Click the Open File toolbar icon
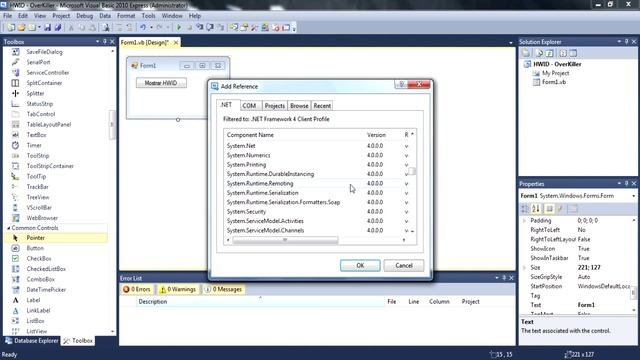Screen dimensions: 640x360 (x=21, y=28)
